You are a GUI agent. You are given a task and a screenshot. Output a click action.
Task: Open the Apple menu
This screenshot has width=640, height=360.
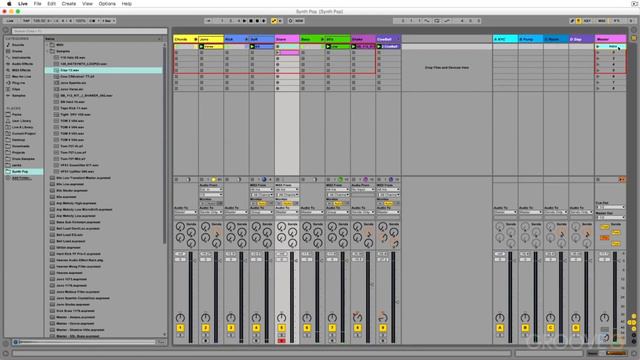[9, 4]
